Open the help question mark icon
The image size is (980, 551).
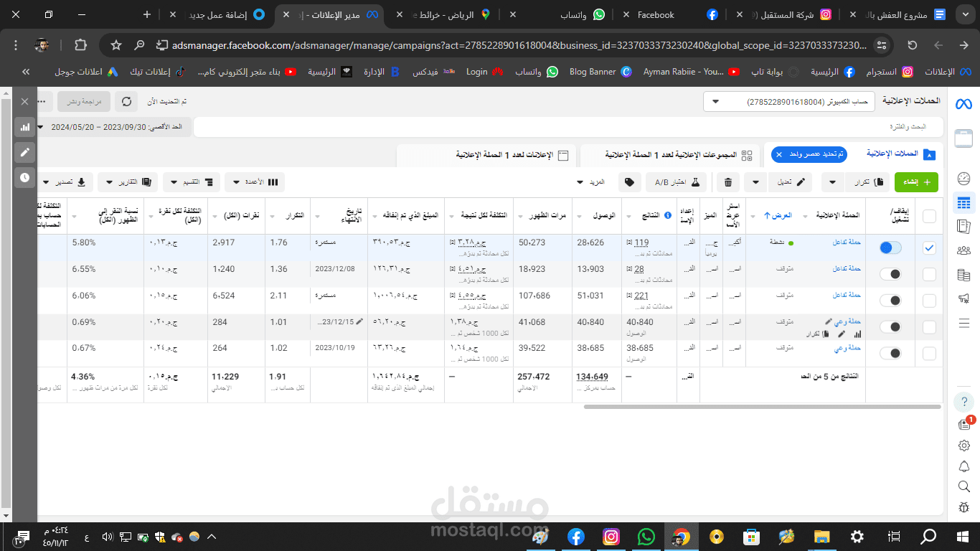point(963,401)
